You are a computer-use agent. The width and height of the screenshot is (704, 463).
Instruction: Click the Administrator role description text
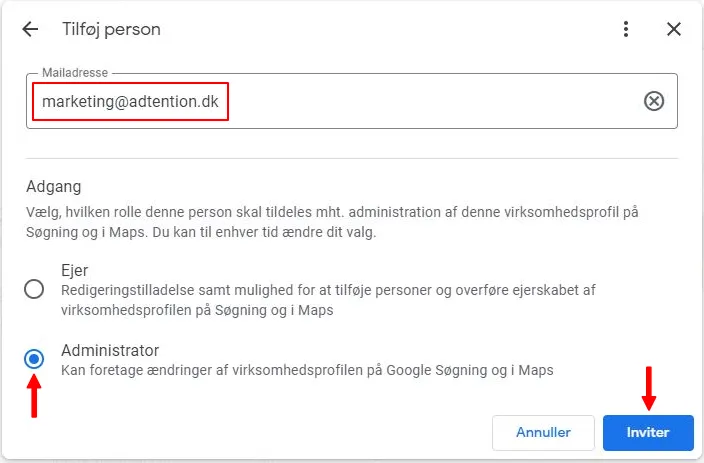click(x=307, y=370)
